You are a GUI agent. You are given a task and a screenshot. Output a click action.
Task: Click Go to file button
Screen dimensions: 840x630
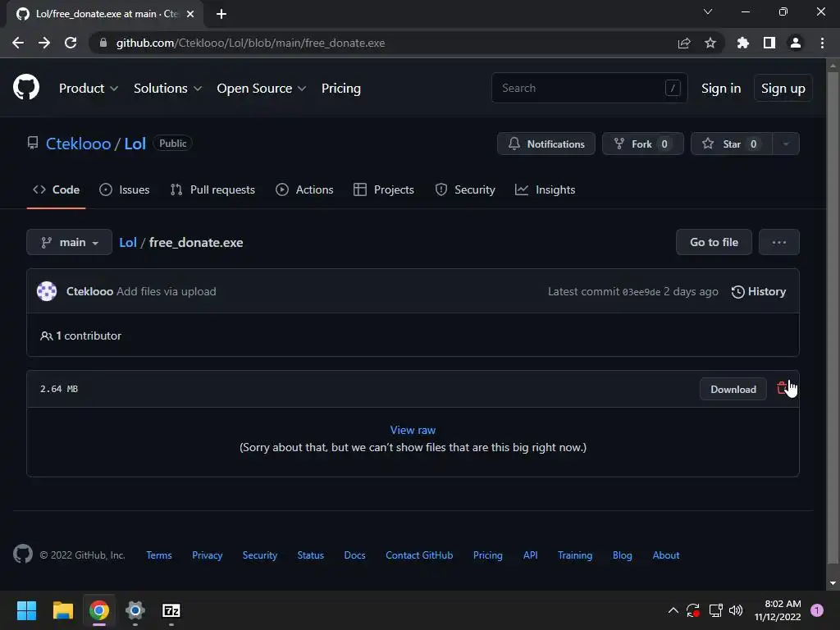tap(714, 242)
